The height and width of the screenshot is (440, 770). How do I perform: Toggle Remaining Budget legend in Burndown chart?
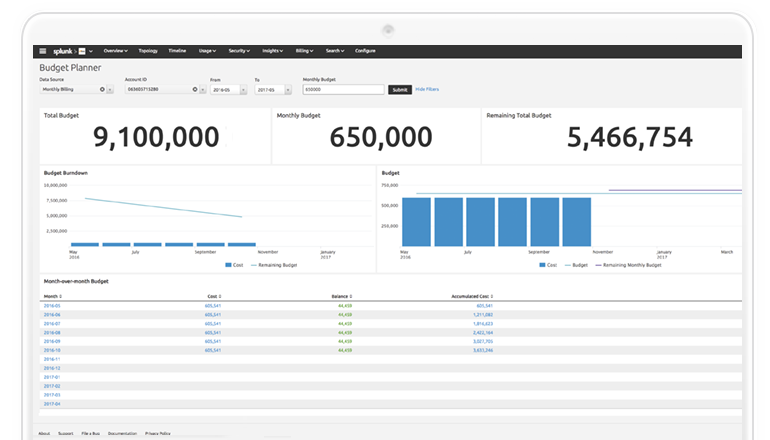pos(274,265)
